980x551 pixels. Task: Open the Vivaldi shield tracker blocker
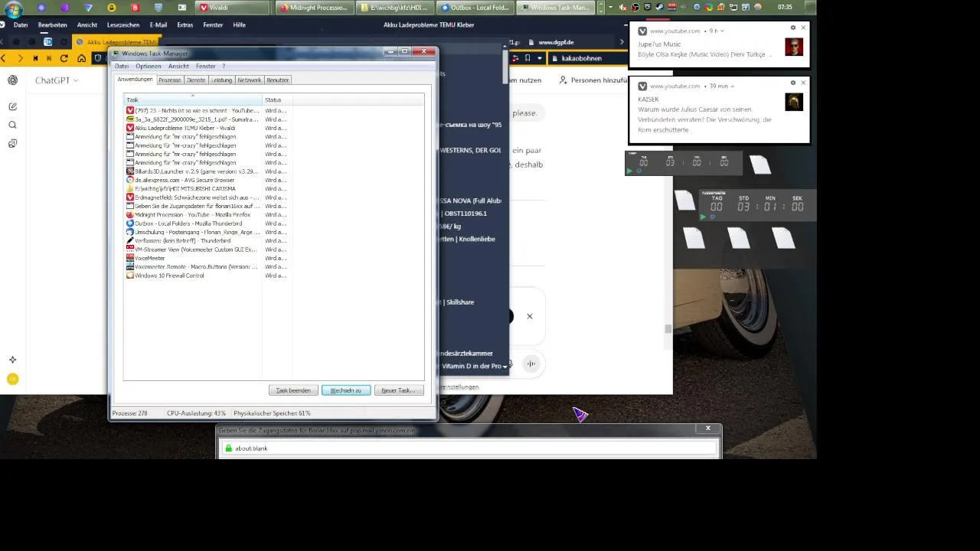[98, 58]
